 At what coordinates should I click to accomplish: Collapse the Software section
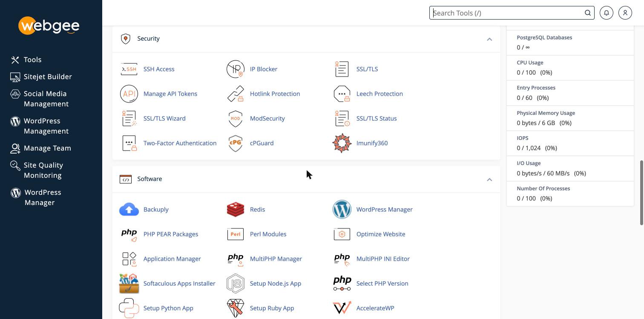click(489, 179)
